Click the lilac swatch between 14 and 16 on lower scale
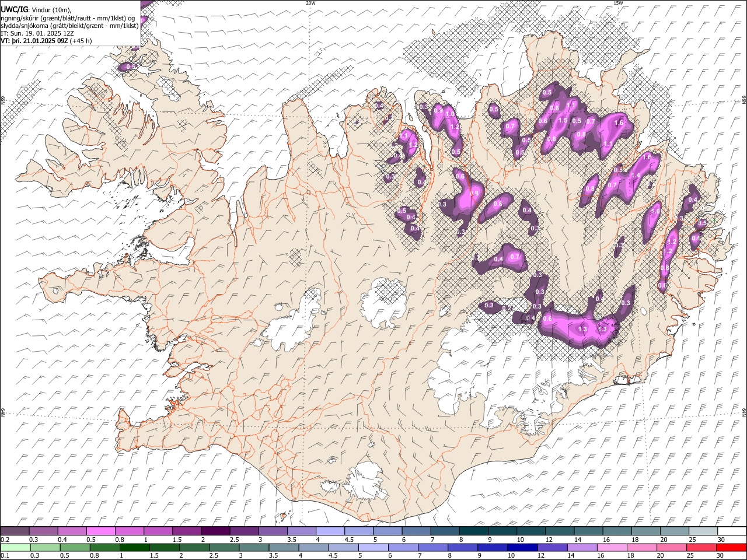The image size is (747, 560). [x=581, y=548]
